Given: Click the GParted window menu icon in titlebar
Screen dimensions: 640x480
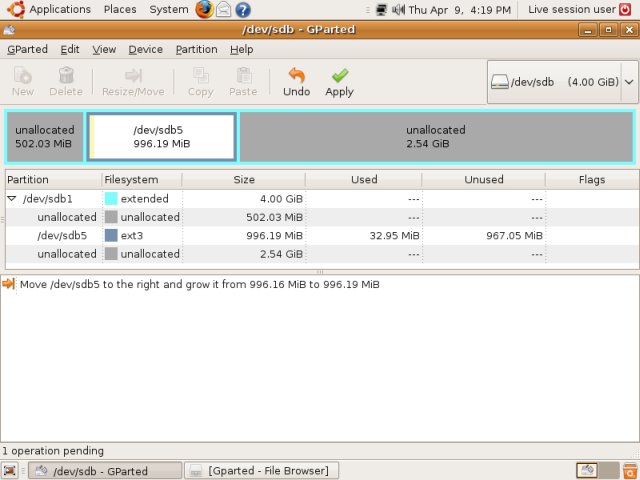Looking at the screenshot, I should 9,29.
